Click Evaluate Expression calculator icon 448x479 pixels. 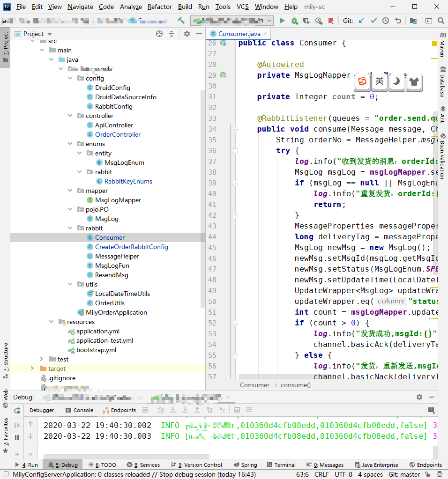[x=237, y=410]
